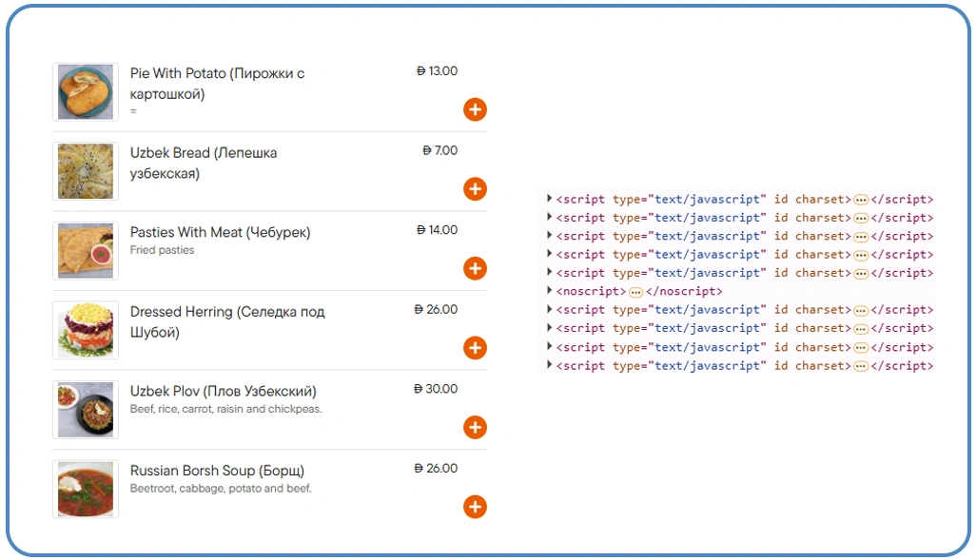Open the Pasties With Meat item title
The height and width of the screenshot is (560, 976).
[x=220, y=232]
